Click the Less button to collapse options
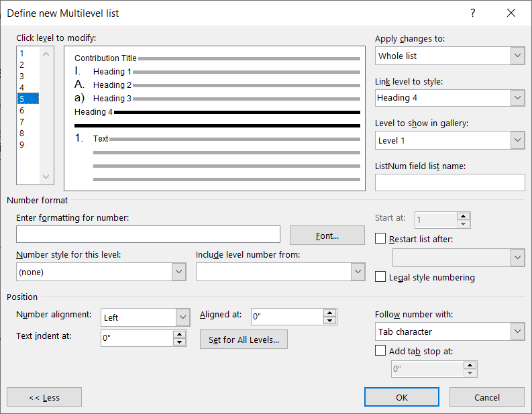The width and height of the screenshot is (532, 414). click(44, 397)
